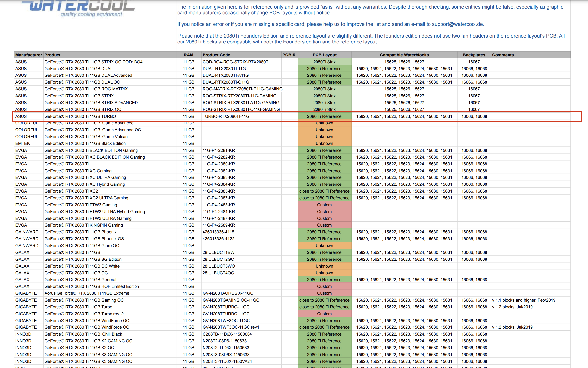Click the Product column header
The height and width of the screenshot is (368, 588).
tap(52, 55)
